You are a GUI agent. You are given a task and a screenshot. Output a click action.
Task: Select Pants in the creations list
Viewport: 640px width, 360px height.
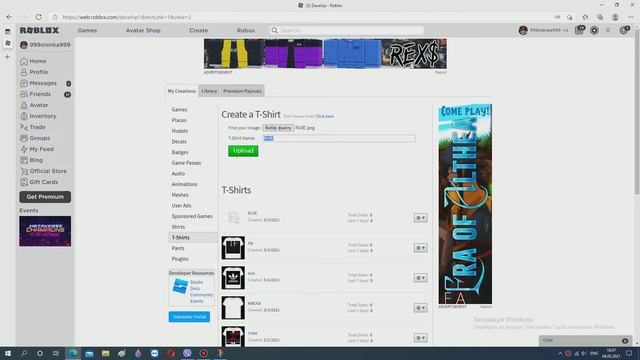(x=178, y=248)
